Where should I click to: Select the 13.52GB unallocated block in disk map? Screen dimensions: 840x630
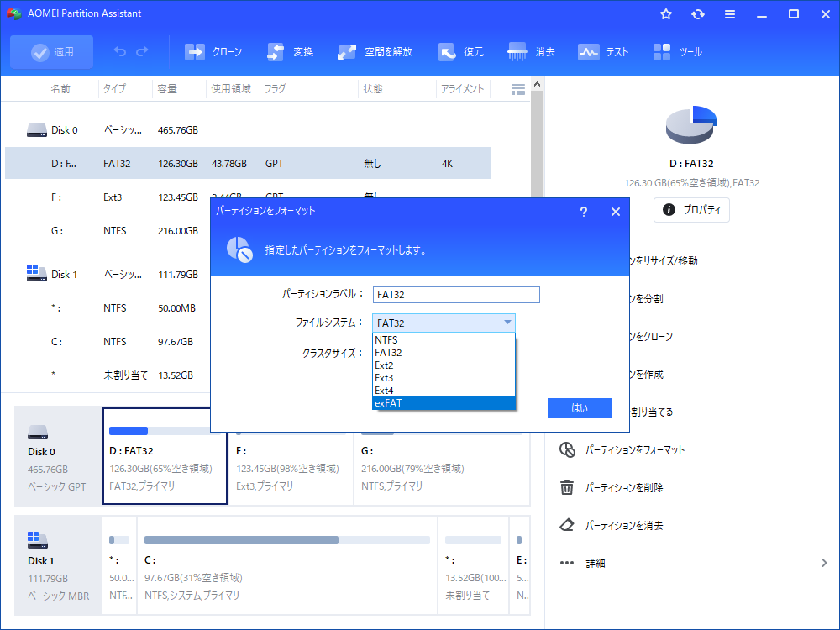point(474,565)
